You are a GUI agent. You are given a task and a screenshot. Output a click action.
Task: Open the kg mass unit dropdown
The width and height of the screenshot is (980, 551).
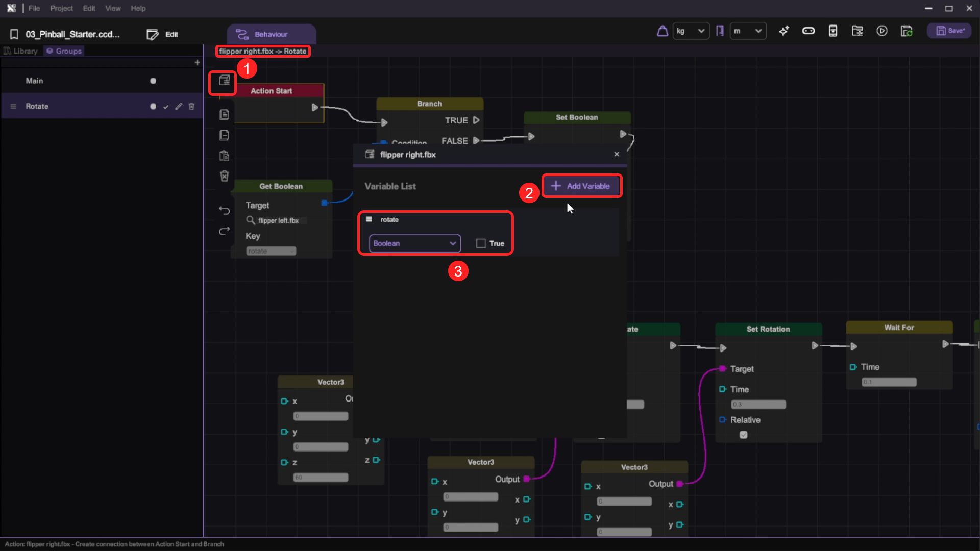(x=691, y=31)
